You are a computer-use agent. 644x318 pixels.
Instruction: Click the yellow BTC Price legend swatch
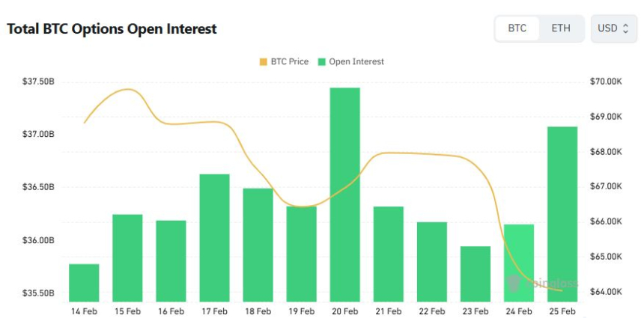pyautogui.click(x=263, y=61)
